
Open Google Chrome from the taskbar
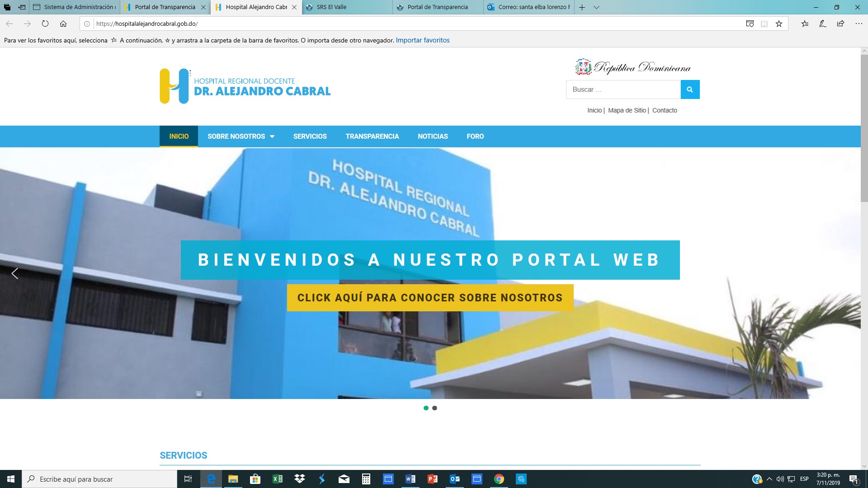coord(499,479)
